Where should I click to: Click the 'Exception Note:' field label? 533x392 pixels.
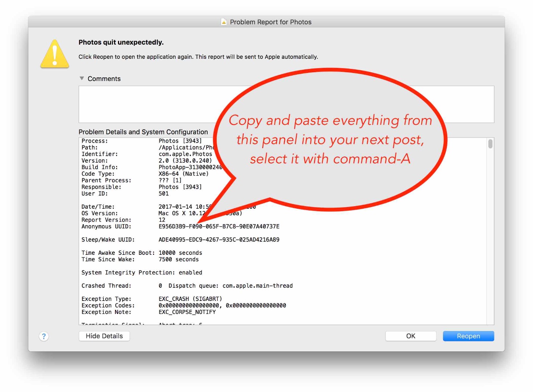coord(106,312)
